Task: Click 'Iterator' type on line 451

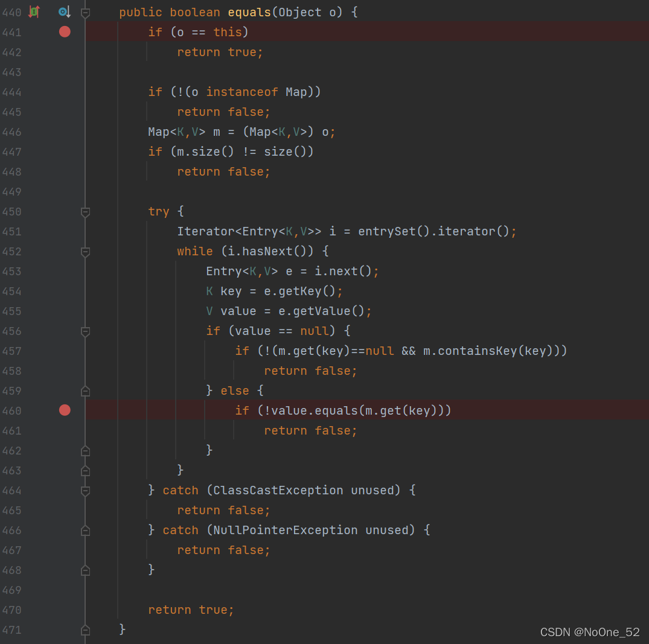Action: [206, 231]
